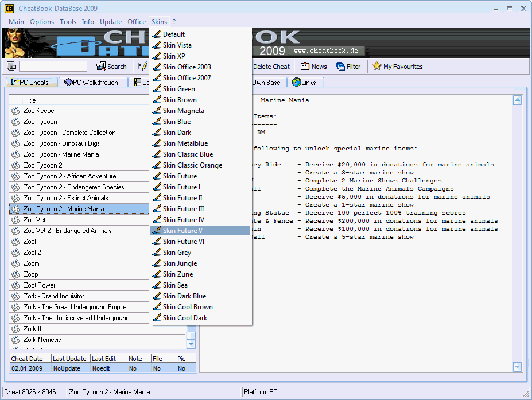Viewport: 532px width, 400px height.
Task: Click the News toolbar icon
Action: [x=305, y=67]
